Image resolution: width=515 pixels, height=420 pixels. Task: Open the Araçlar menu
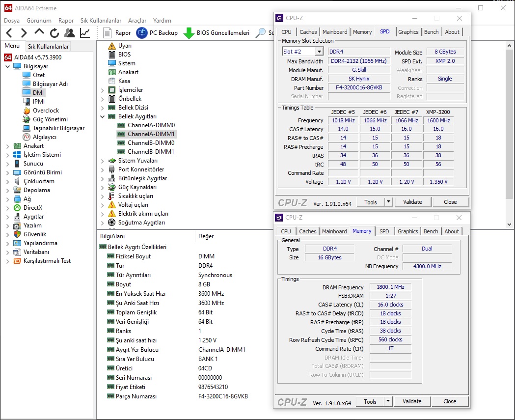pyautogui.click(x=137, y=20)
